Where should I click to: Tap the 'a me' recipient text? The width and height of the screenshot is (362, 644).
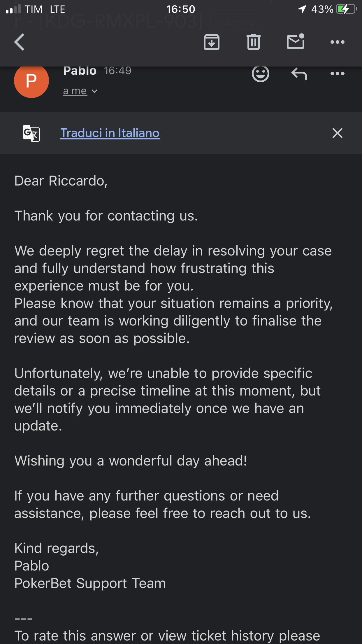(75, 91)
